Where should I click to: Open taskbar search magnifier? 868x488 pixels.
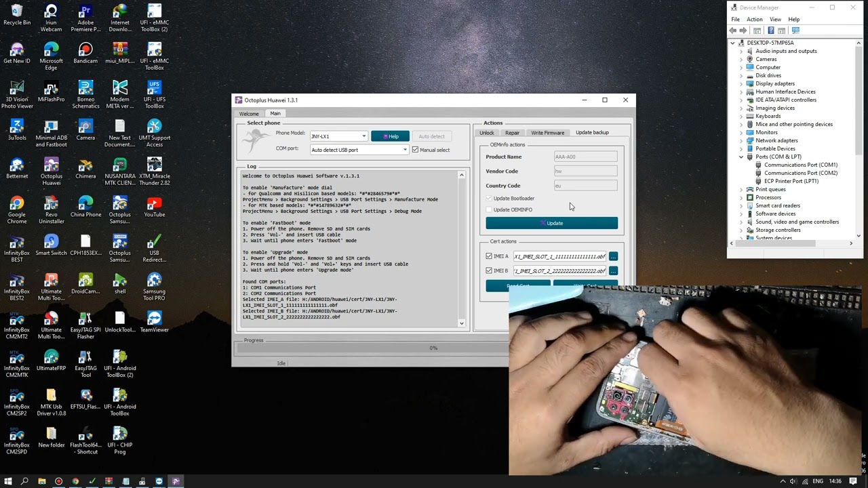(x=24, y=481)
